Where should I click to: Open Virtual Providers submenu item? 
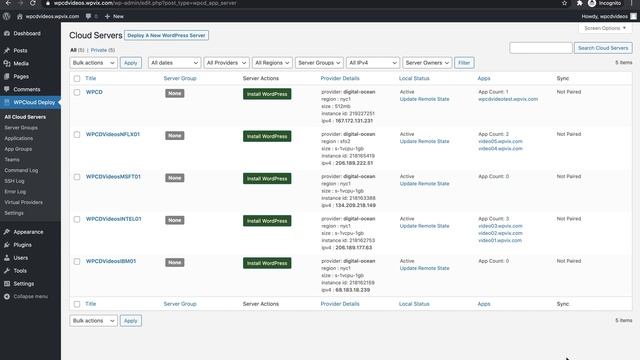(23, 202)
